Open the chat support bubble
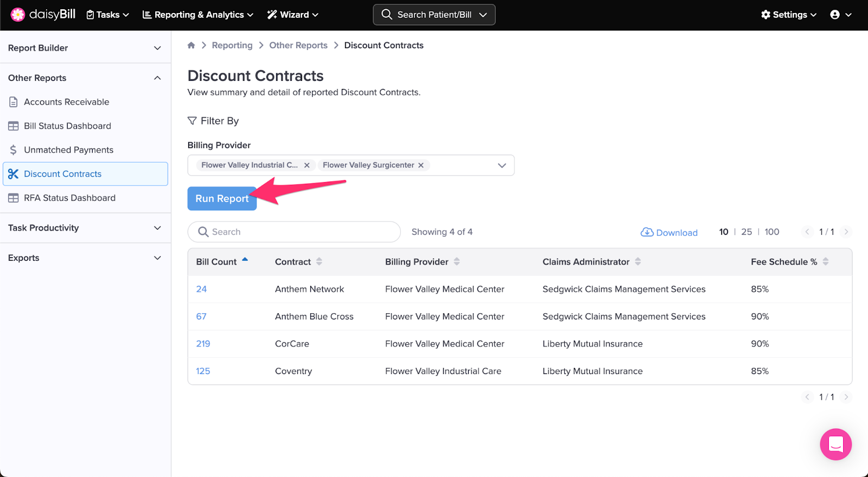 pos(835,444)
